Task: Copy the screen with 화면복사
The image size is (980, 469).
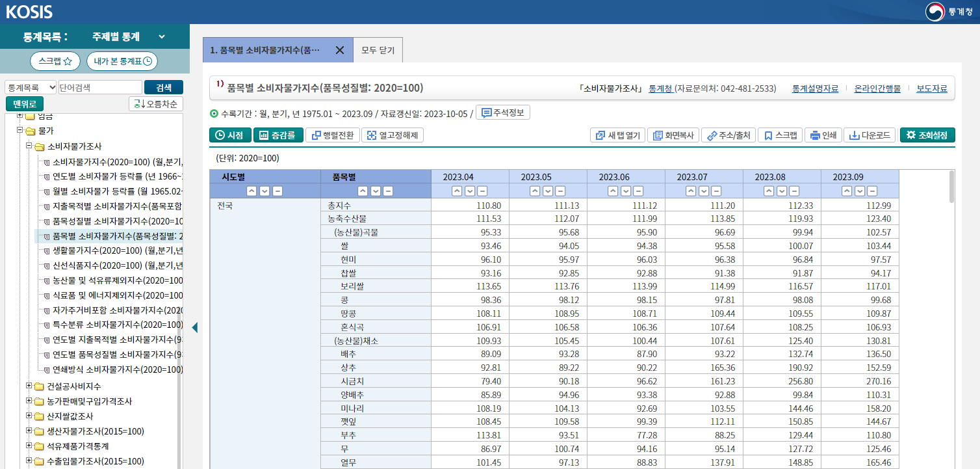Action: point(673,135)
